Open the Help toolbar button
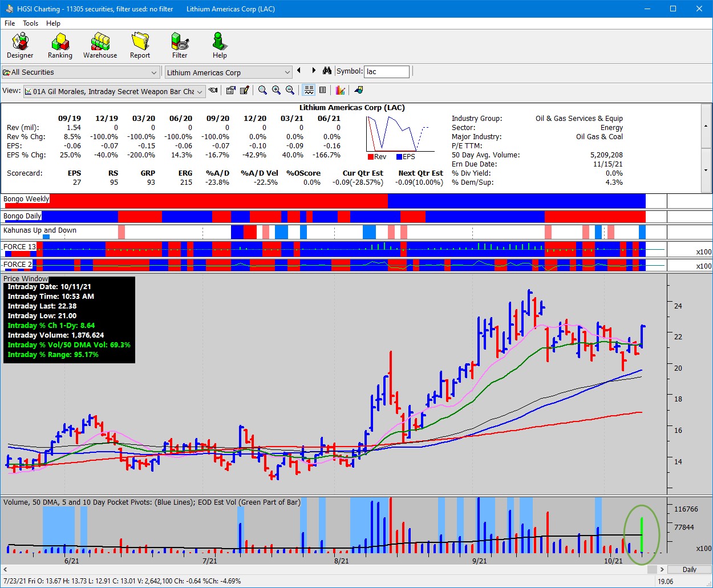The image size is (713, 588). [x=220, y=46]
